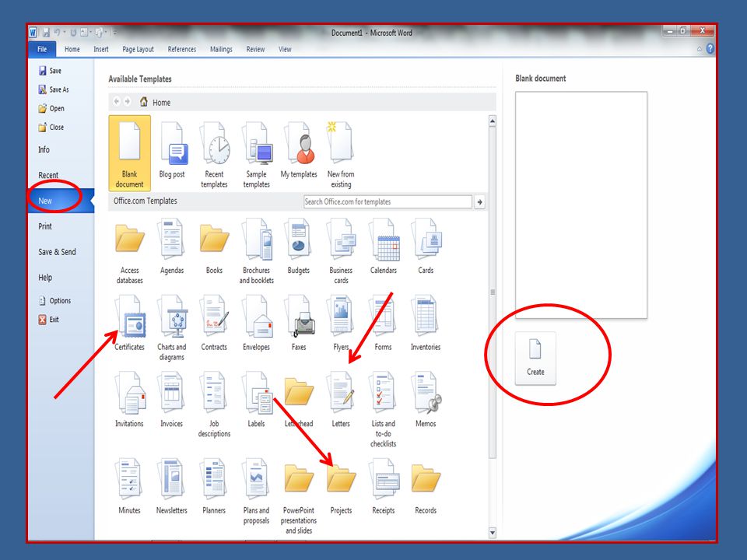
Task: Open the Newsletters template category
Action: (172, 487)
